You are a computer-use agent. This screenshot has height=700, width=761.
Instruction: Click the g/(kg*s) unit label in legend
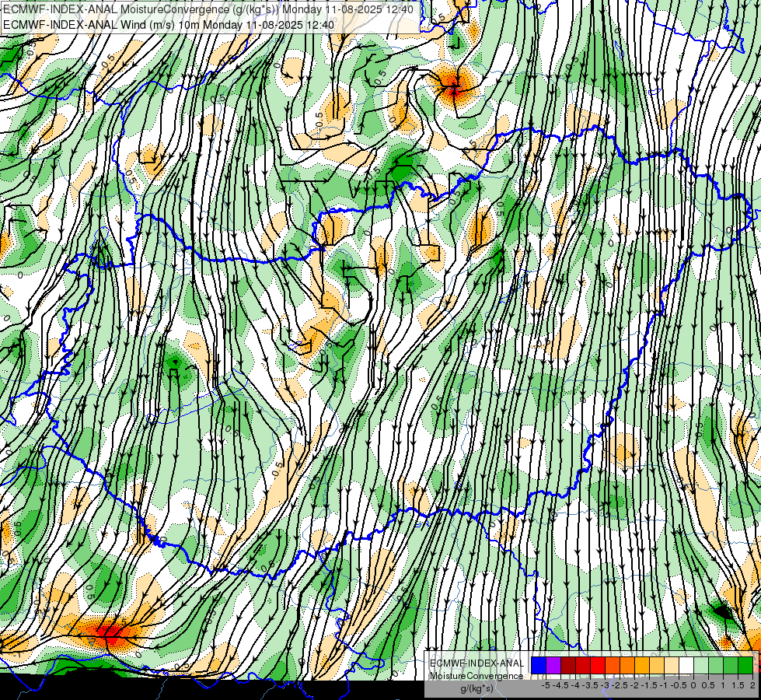click(x=476, y=688)
